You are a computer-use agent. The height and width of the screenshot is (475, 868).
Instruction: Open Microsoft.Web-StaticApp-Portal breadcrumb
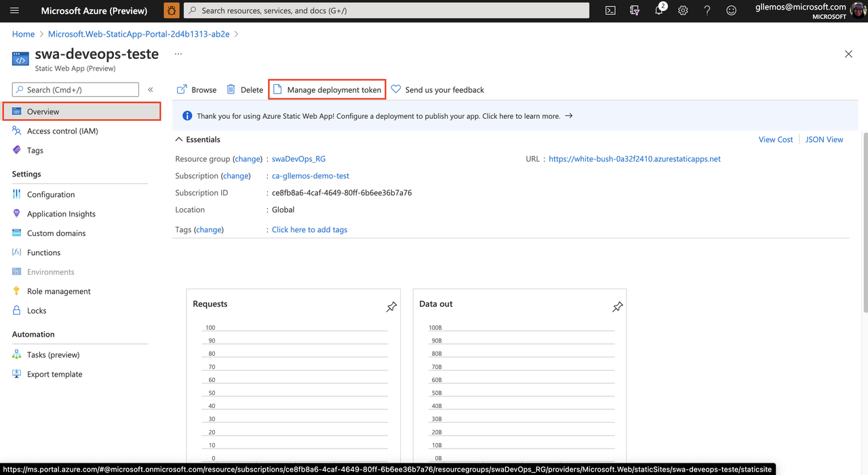(x=139, y=34)
